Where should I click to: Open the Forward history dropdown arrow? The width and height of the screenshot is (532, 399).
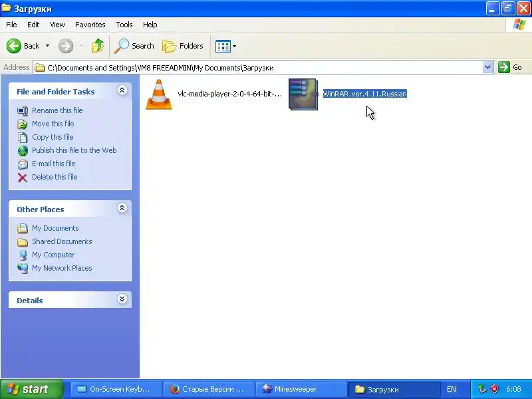click(81, 46)
